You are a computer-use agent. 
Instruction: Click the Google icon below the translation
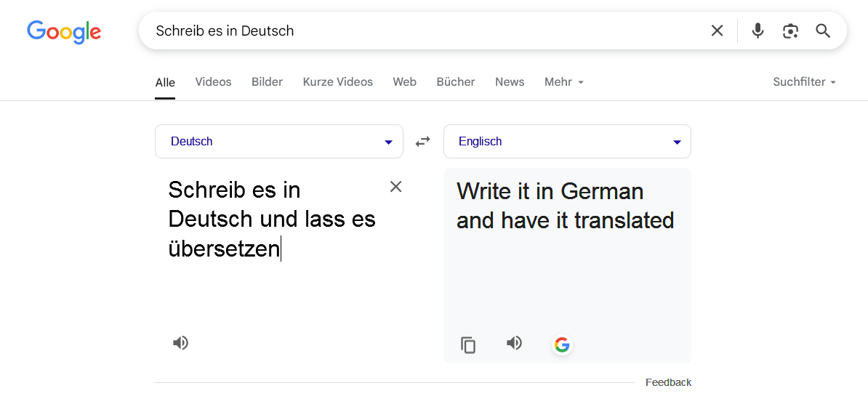coord(562,344)
